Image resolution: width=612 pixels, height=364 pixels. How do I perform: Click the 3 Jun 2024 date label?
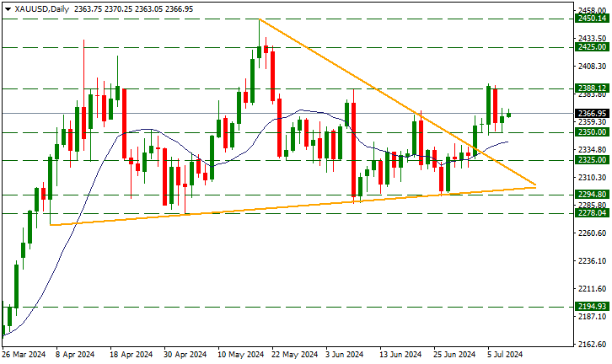click(345, 355)
